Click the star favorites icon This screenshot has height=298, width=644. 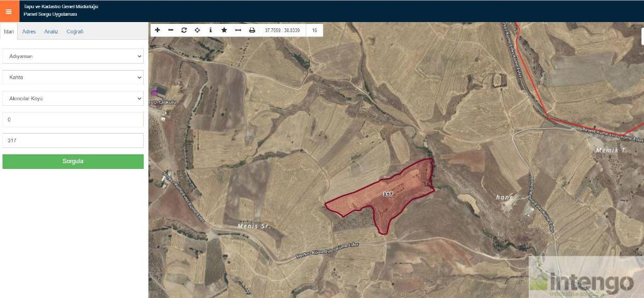224,30
